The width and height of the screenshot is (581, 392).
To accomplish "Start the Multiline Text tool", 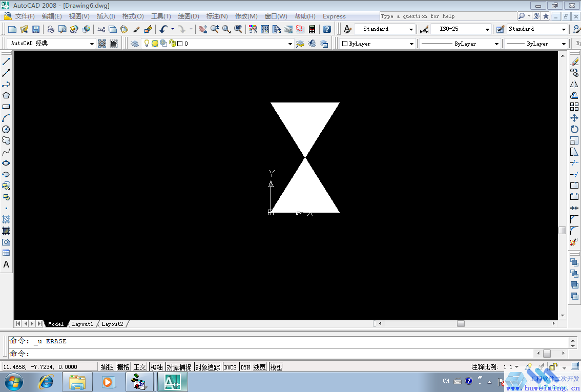I will pyautogui.click(x=6, y=264).
